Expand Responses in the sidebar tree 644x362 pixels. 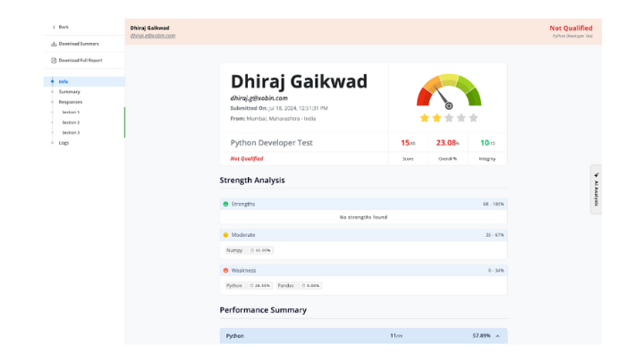point(70,102)
